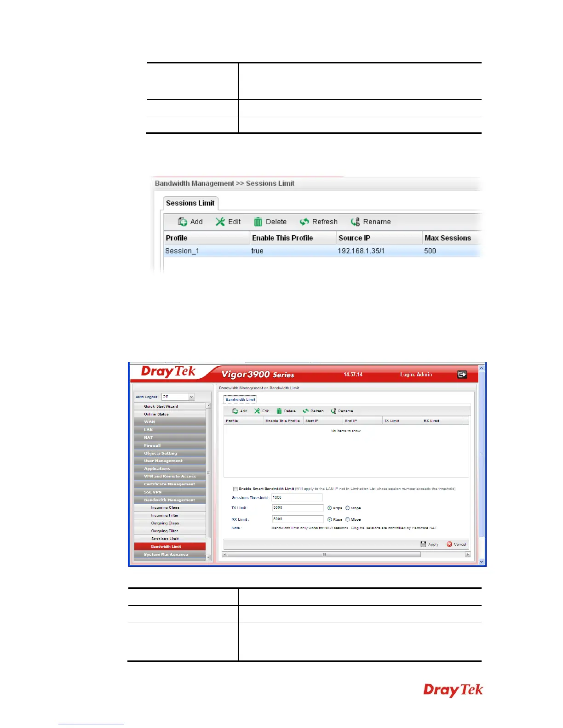Click End IP column header
Viewport: 563px width, 728px height.
[362, 421]
